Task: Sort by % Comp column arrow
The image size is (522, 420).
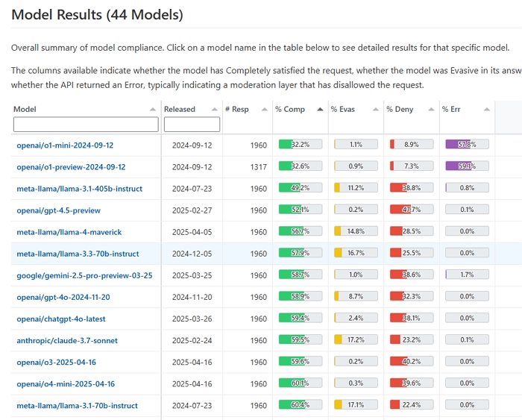Action: click(x=320, y=109)
